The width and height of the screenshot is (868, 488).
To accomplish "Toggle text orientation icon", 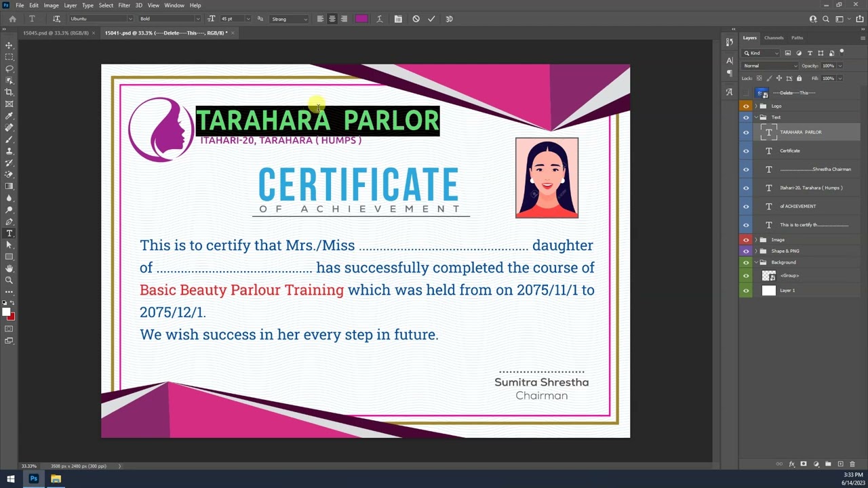I will coord(56,19).
